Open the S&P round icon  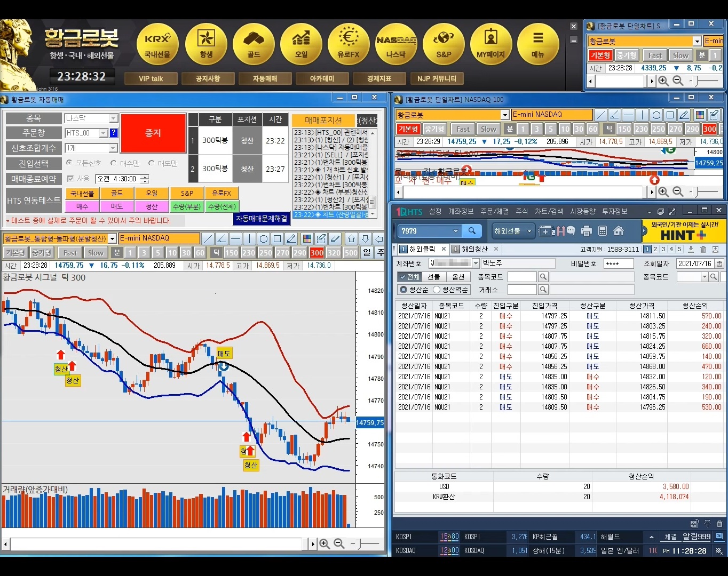coord(444,44)
